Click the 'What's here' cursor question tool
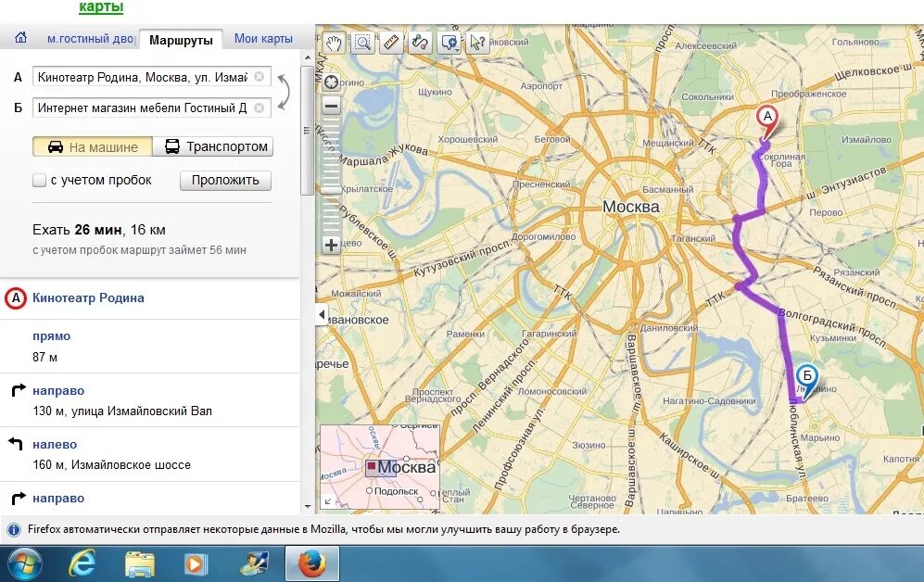 pyautogui.click(x=478, y=43)
